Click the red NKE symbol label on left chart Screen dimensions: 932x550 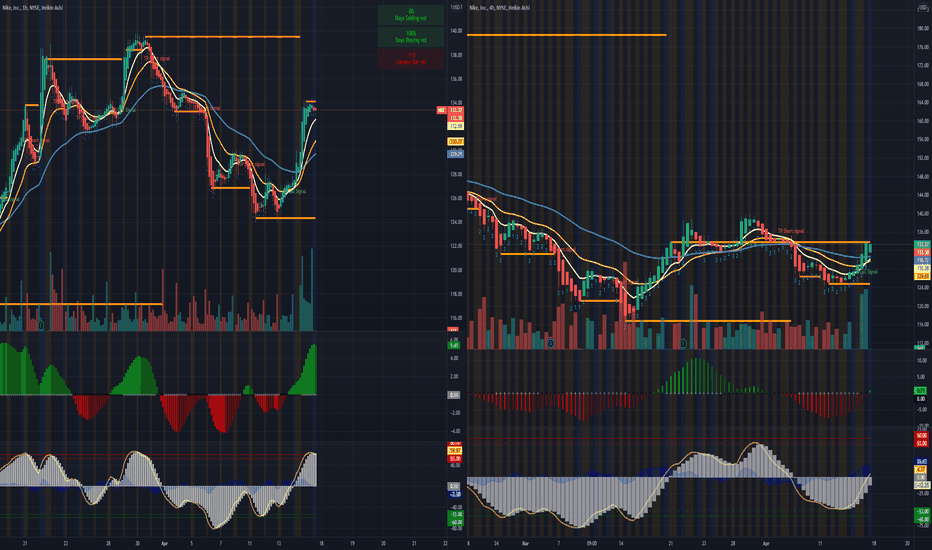tap(441, 110)
